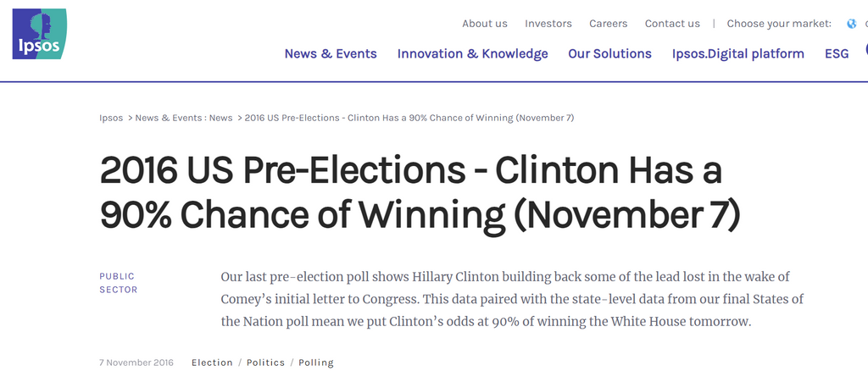
Task: Go to Ipsos.Digital platform
Action: pyautogui.click(x=738, y=53)
